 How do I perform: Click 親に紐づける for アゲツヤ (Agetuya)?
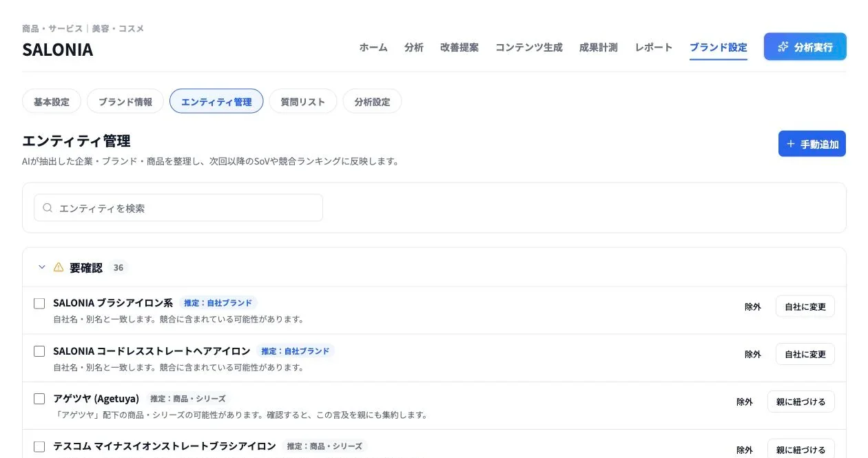click(801, 402)
